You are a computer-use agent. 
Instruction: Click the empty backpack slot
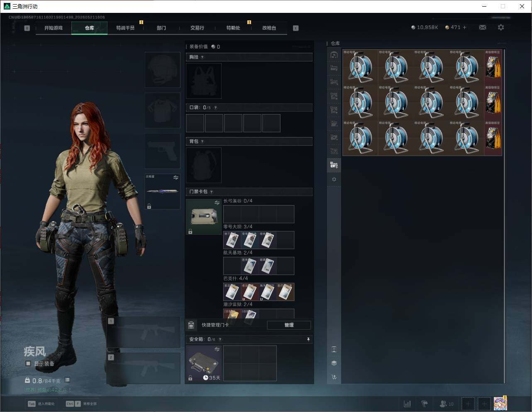(x=204, y=165)
